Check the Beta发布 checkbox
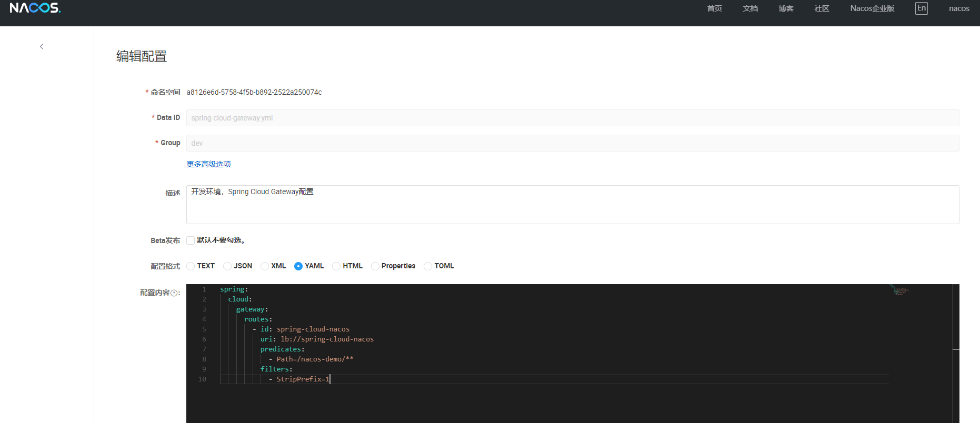This screenshot has height=423, width=980. coord(191,240)
